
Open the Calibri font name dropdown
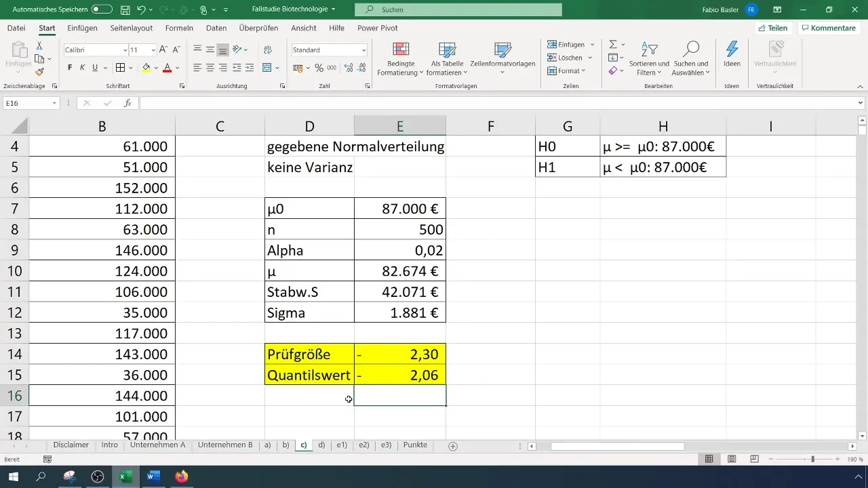125,50
